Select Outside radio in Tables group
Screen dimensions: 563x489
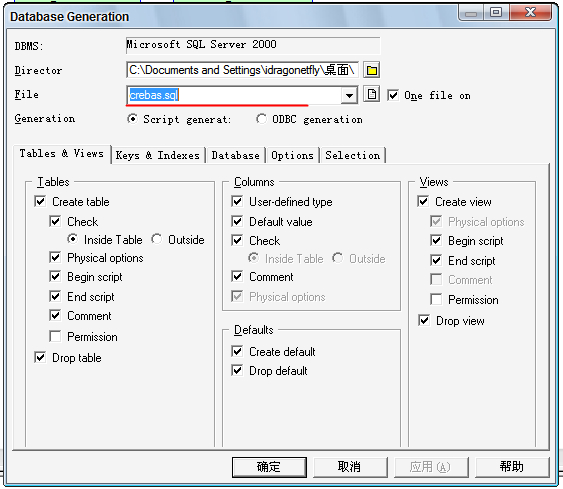[157, 239]
